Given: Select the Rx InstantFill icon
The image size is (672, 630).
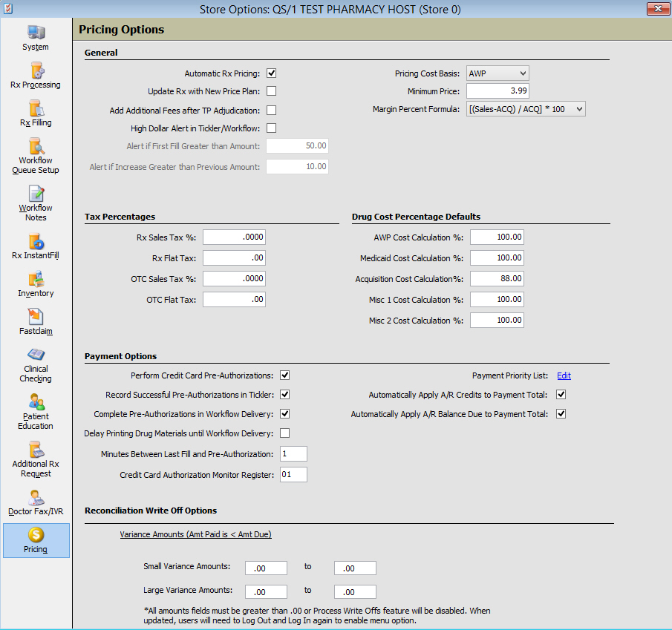Looking at the screenshot, I should 36,242.
